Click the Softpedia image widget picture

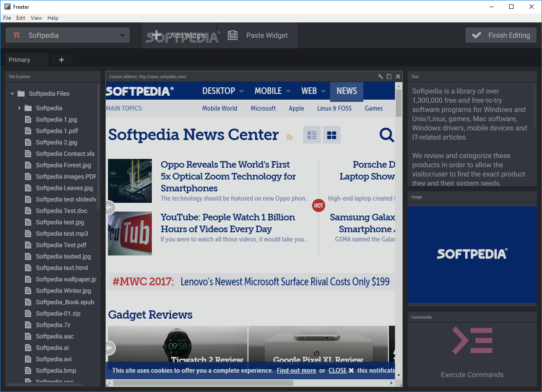pyautogui.click(x=472, y=255)
